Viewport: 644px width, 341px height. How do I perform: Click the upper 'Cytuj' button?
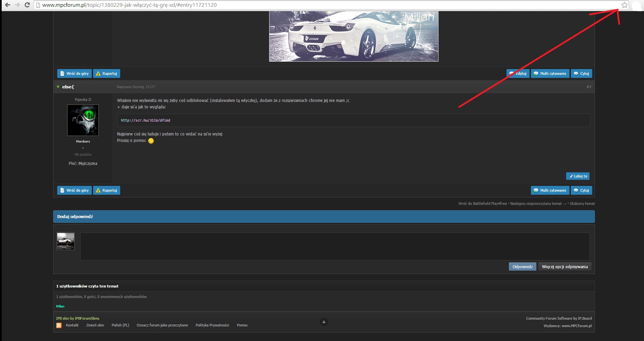[x=582, y=73]
